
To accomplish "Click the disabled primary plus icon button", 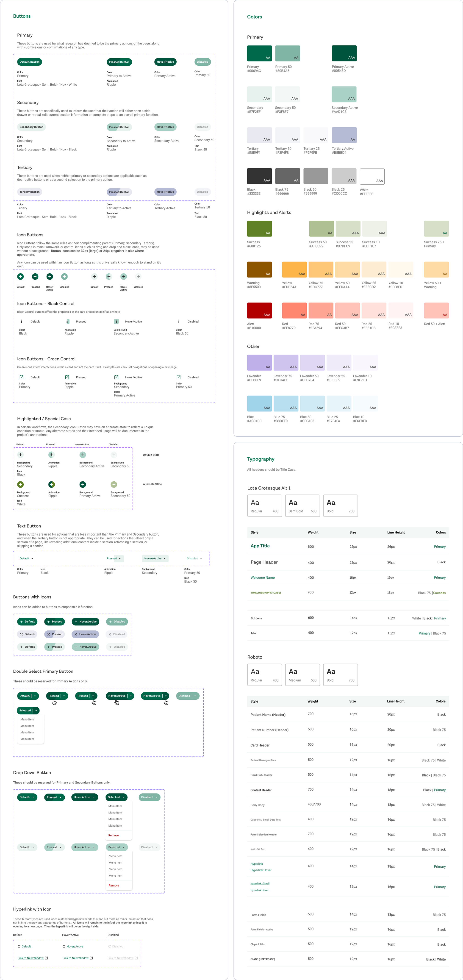I will [64, 277].
